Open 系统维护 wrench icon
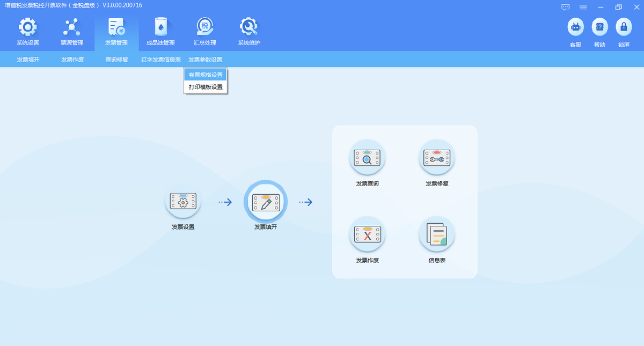This screenshot has height=346, width=644. click(x=249, y=27)
